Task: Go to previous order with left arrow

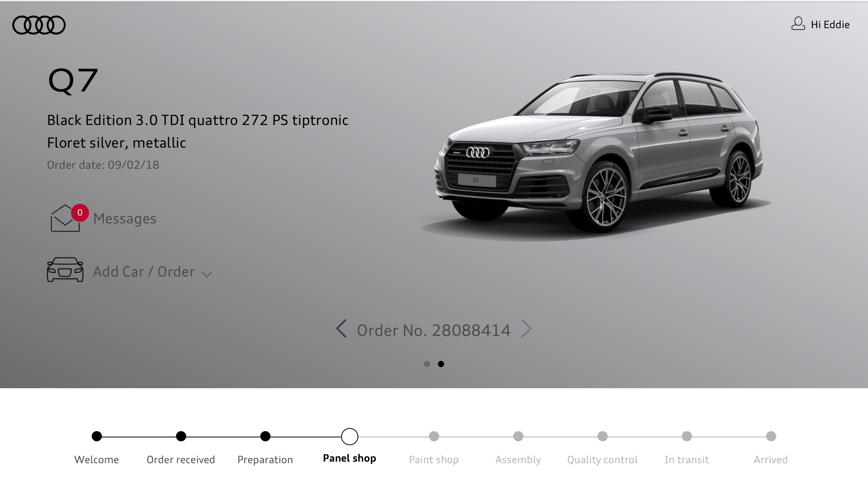Action: click(x=342, y=328)
